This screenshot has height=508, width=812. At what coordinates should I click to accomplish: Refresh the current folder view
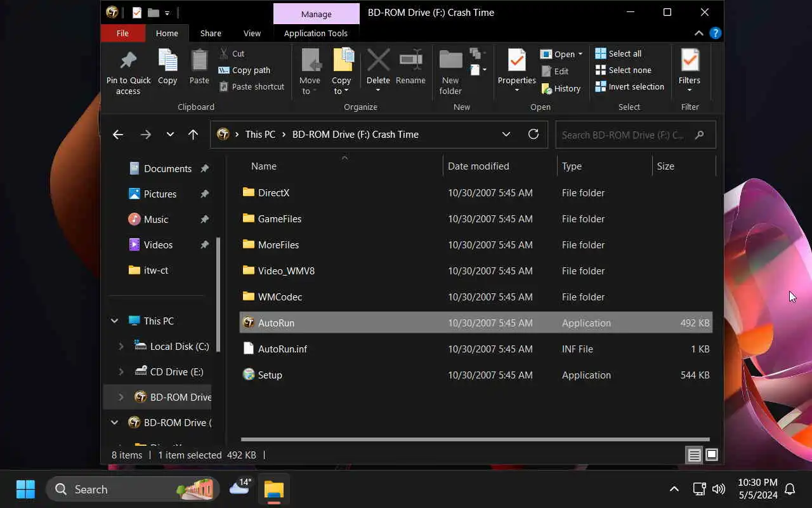click(534, 134)
